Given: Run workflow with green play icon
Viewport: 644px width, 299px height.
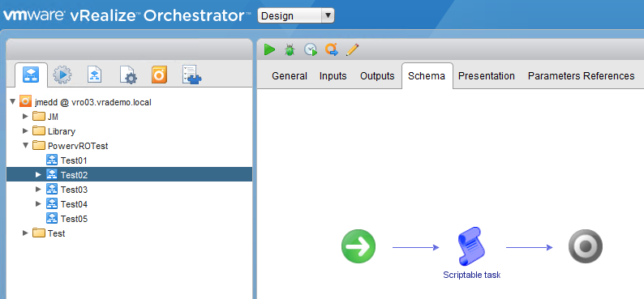Looking at the screenshot, I should [269, 50].
